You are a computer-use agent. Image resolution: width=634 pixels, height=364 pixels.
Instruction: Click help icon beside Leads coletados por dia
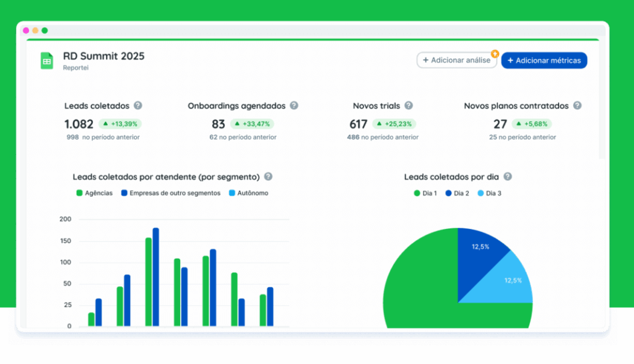click(x=507, y=176)
